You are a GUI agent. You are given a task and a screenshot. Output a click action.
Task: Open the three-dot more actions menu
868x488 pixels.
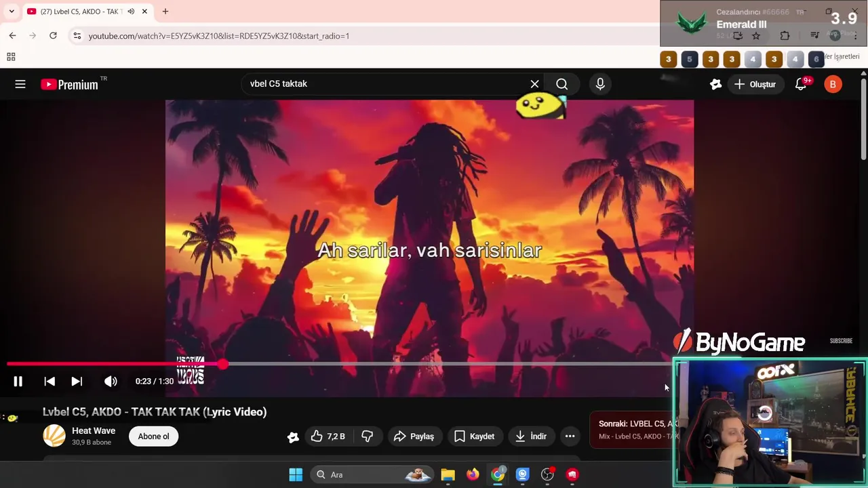click(x=570, y=436)
